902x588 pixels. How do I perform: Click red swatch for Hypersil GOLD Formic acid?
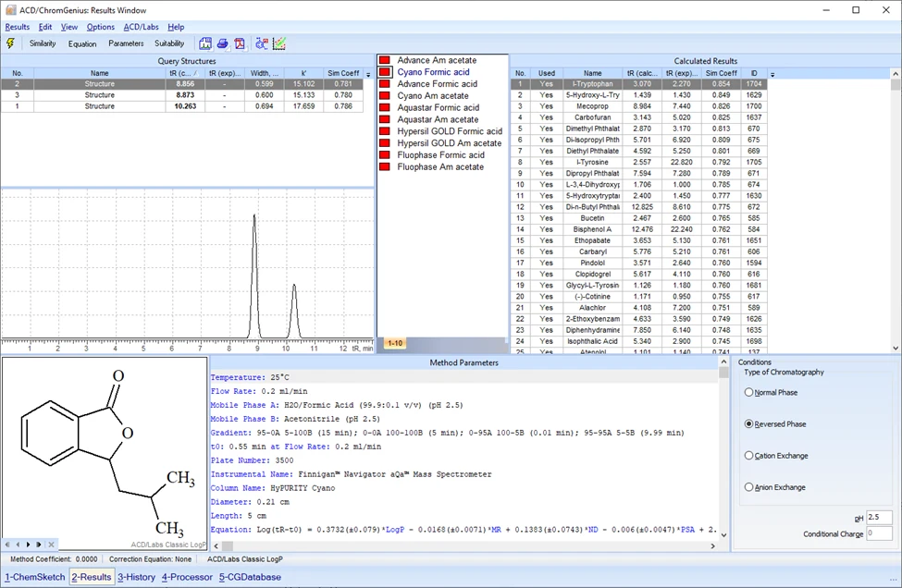(384, 131)
